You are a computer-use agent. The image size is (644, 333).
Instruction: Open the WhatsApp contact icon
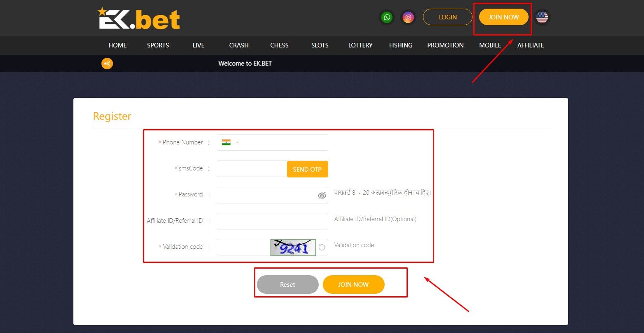(387, 17)
